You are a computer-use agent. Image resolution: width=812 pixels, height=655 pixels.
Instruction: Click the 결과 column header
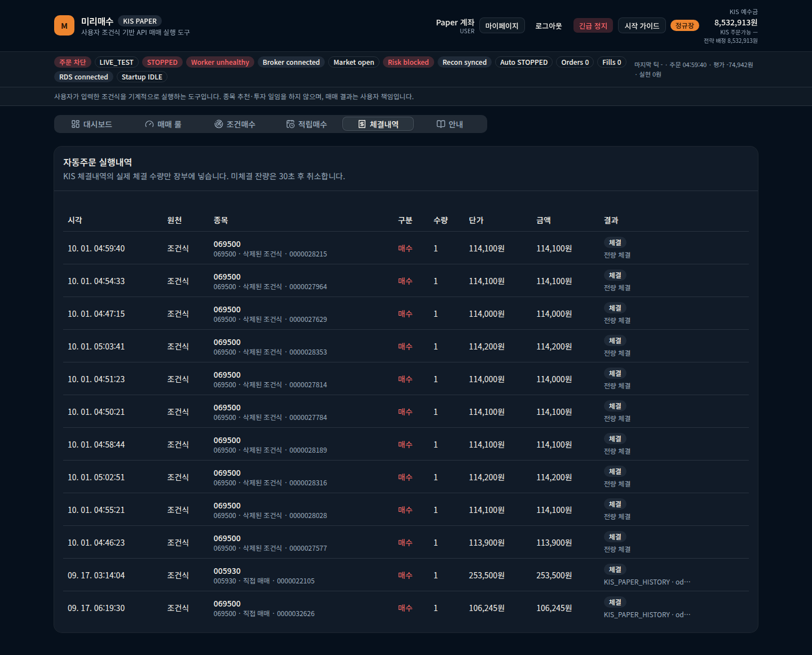coord(611,220)
